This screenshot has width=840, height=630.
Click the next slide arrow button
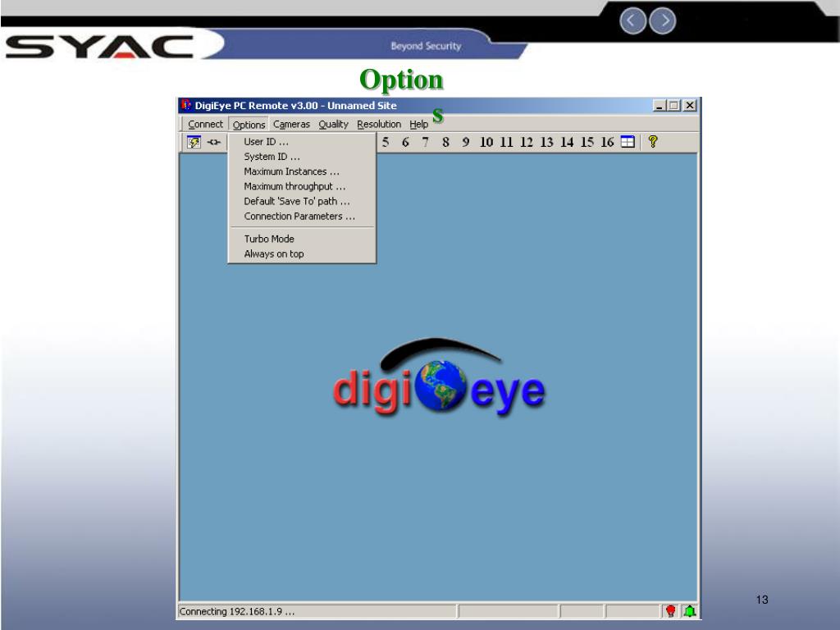pos(663,21)
